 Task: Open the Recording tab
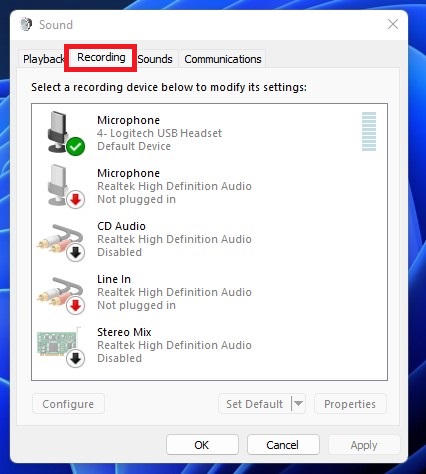pyautogui.click(x=101, y=57)
